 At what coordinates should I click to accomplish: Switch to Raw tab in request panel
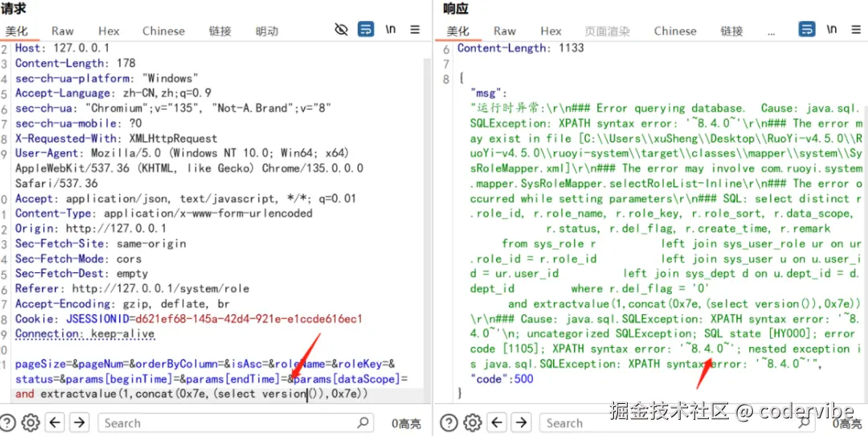click(63, 31)
